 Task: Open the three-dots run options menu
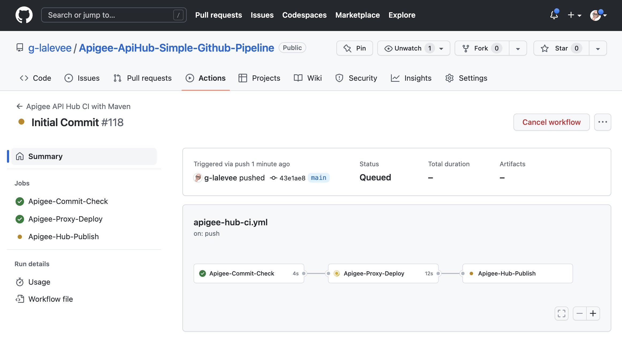click(x=602, y=122)
